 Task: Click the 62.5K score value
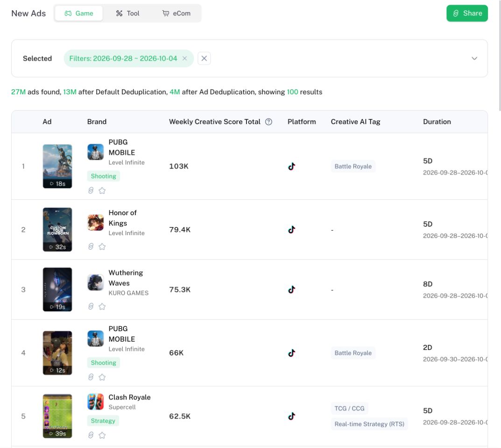click(180, 416)
